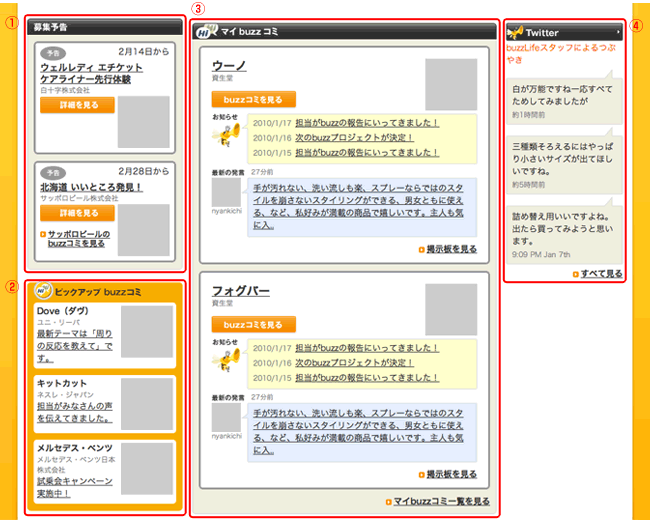Follow サッポロビールのbuzzコミを見る link
Screen dimensions: 650x521
[79, 239]
